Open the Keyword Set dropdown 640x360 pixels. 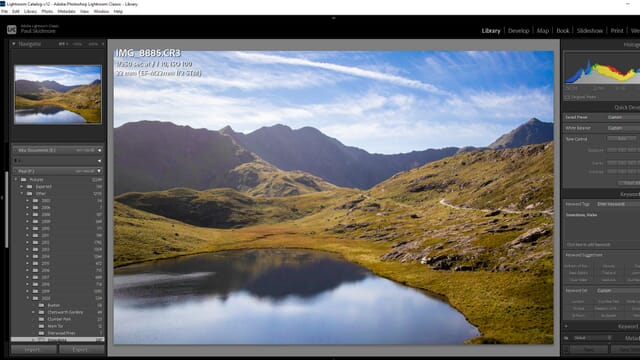tap(617, 291)
